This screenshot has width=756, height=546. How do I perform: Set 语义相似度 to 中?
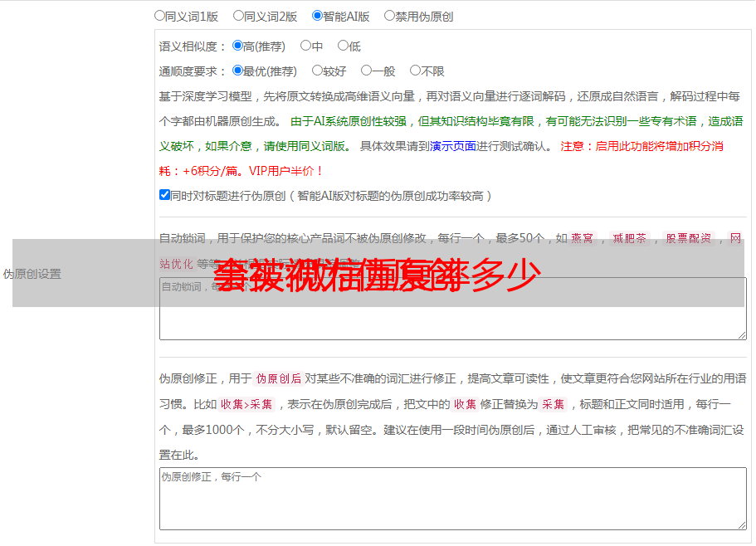pyautogui.click(x=306, y=46)
